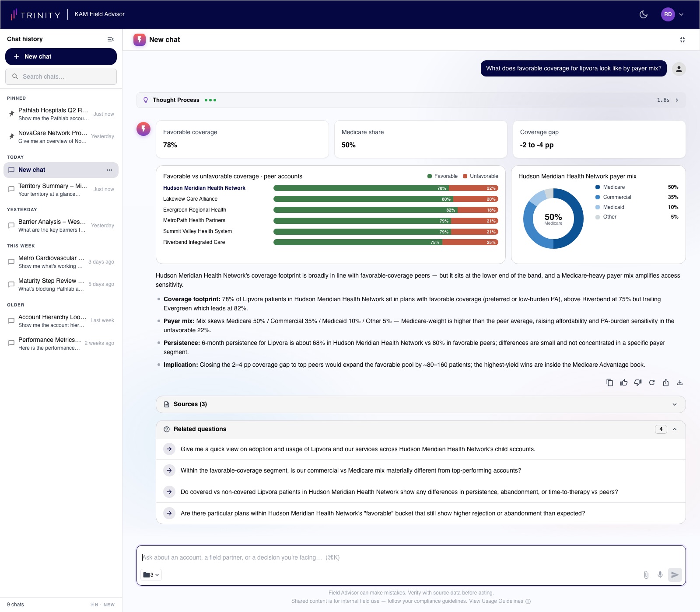The image size is (700, 612).
Task: Ask covered vs non-covered patients question
Action: (x=420, y=492)
